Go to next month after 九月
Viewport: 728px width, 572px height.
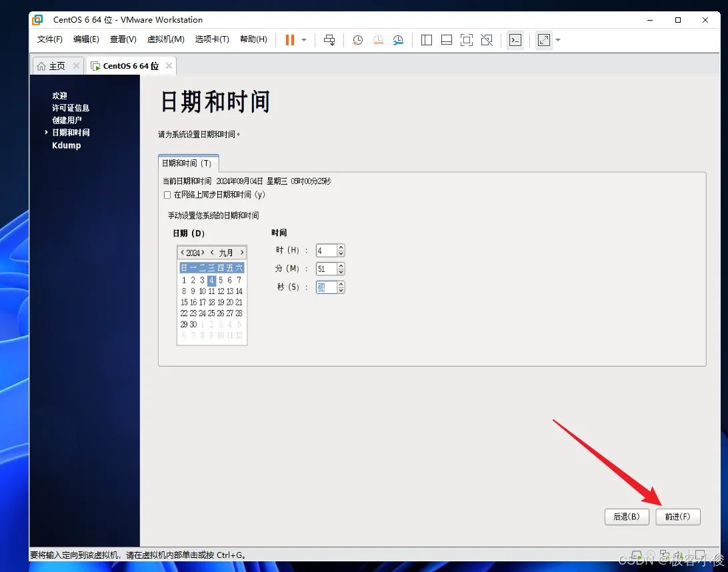(x=242, y=252)
